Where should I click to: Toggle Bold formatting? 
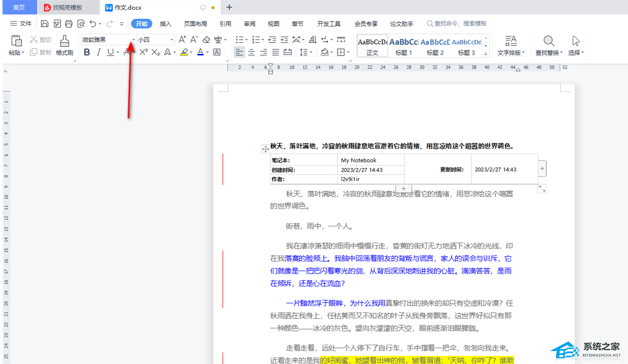pyautogui.click(x=87, y=52)
